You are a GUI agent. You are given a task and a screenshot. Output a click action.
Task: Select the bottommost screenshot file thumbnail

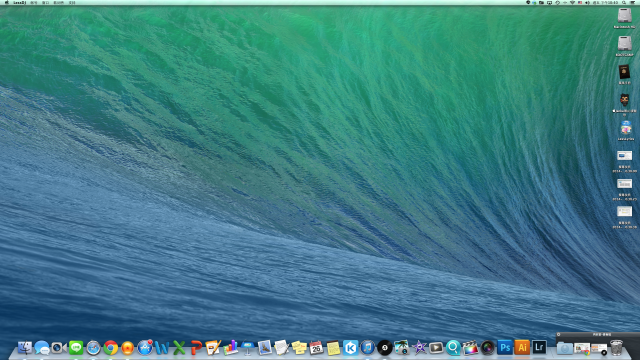point(624,211)
